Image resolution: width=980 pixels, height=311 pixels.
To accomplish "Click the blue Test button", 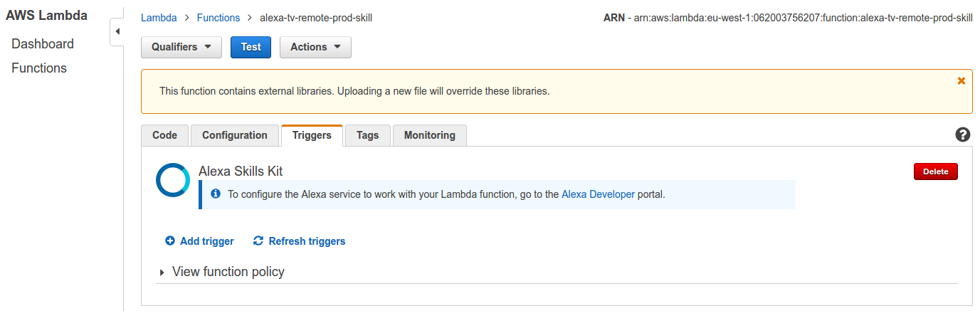I will [x=251, y=47].
